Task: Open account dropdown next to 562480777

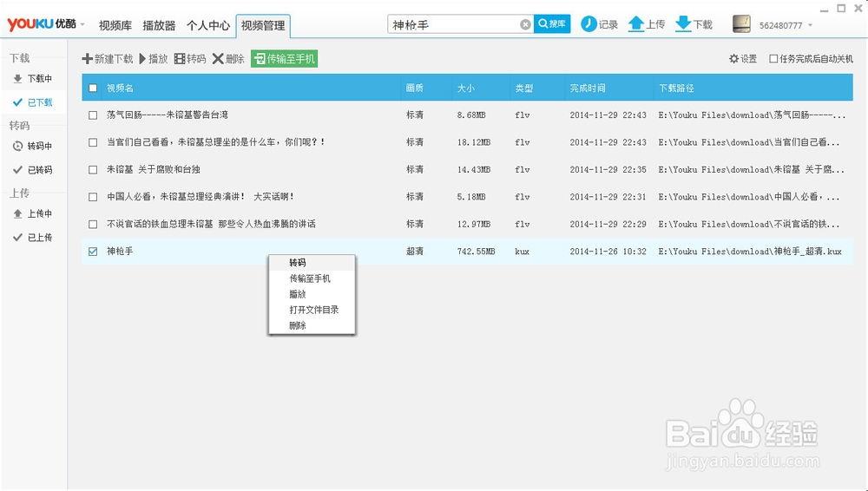Action: point(811,25)
